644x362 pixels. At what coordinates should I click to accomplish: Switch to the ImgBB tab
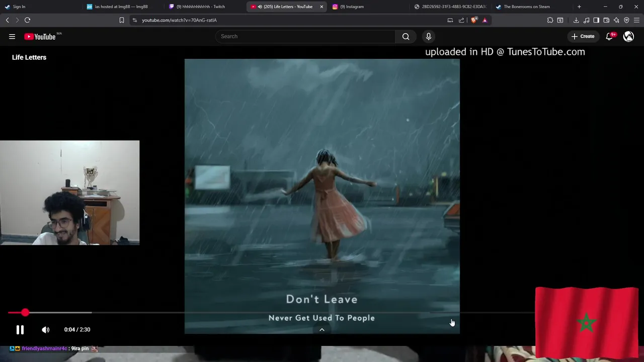123,7
